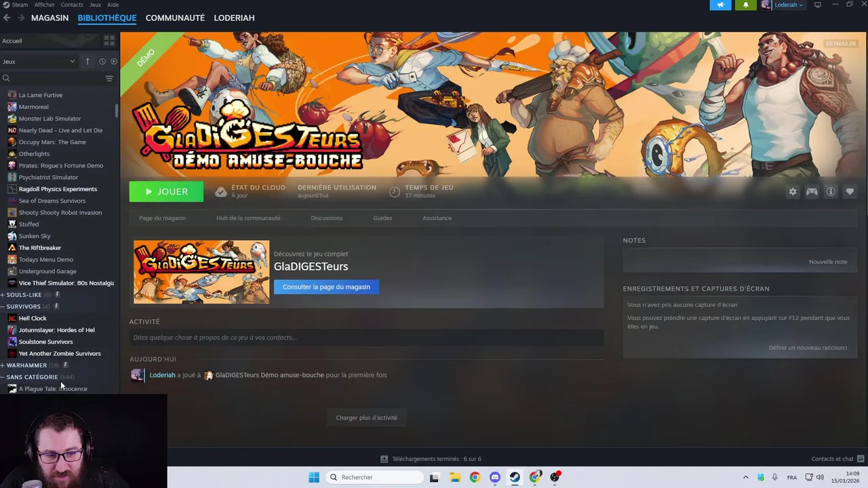The height and width of the screenshot is (488, 868).
Task: Open the Contacts menu
Action: click(x=72, y=5)
